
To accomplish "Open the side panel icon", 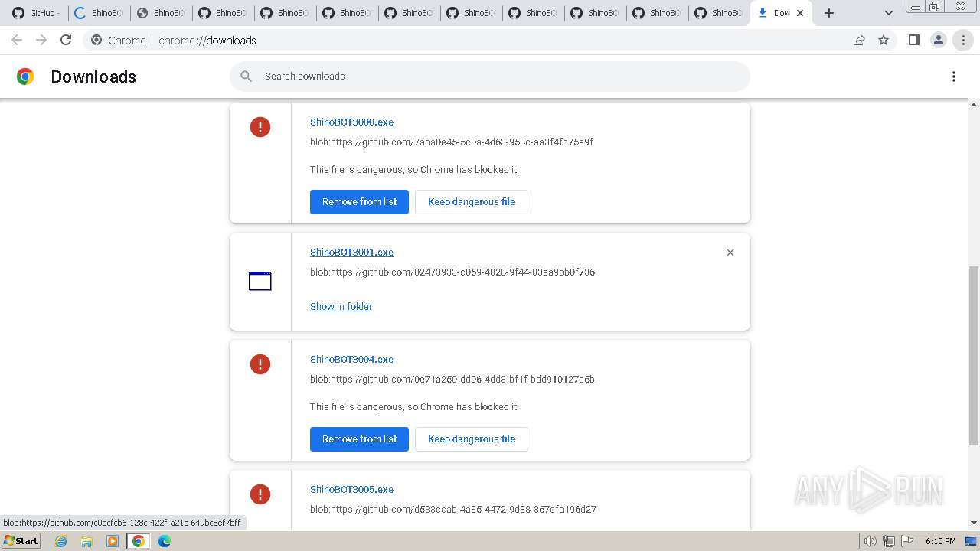I will click(x=913, y=40).
